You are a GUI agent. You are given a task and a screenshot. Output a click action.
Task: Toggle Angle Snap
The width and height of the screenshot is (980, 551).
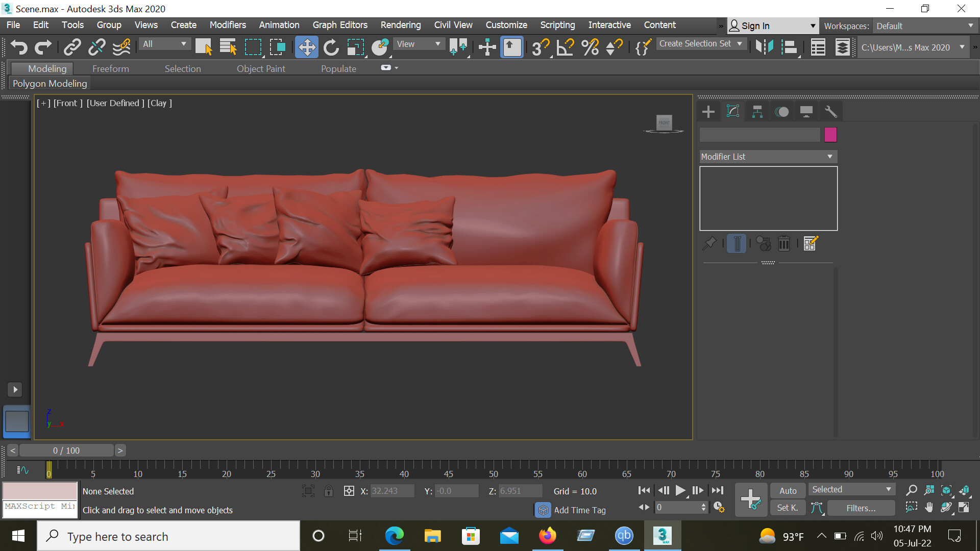[x=565, y=47]
